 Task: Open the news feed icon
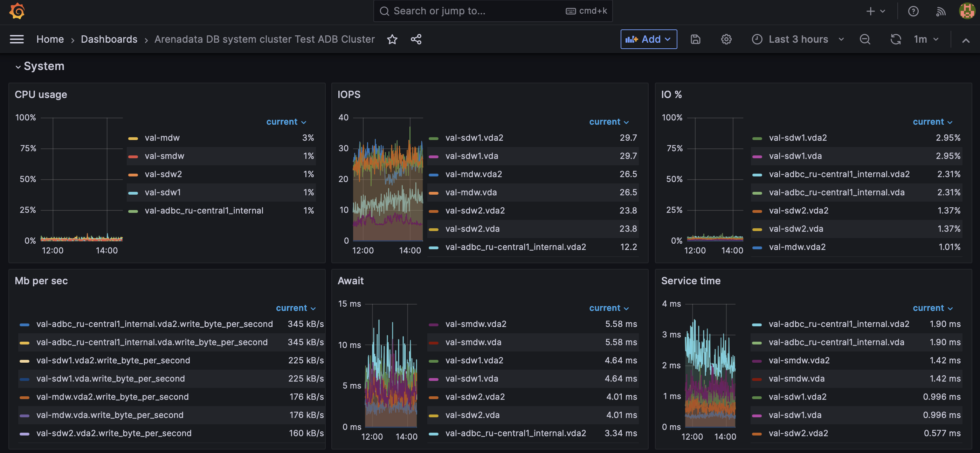(940, 12)
